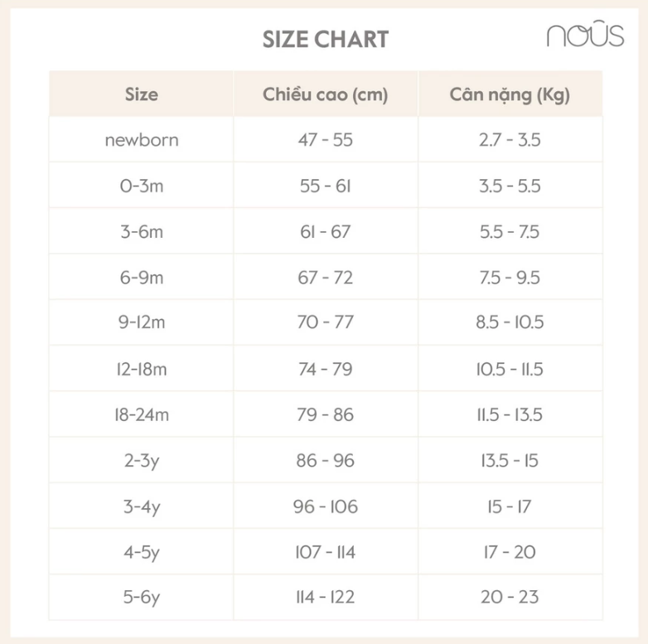Click the SIZE CHART title
Image resolution: width=648 pixels, height=644 pixels.
pyautogui.click(x=325, y=39)
